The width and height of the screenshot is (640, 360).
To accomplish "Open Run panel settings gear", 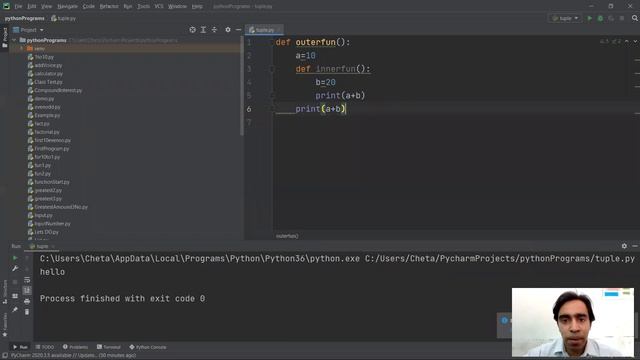I will [x=624, y=246].
